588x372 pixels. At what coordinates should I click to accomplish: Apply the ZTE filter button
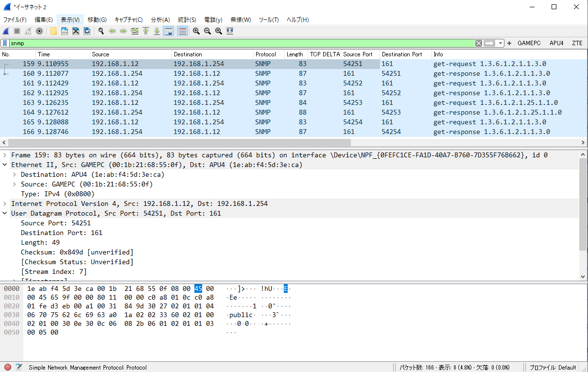[577, 43]
